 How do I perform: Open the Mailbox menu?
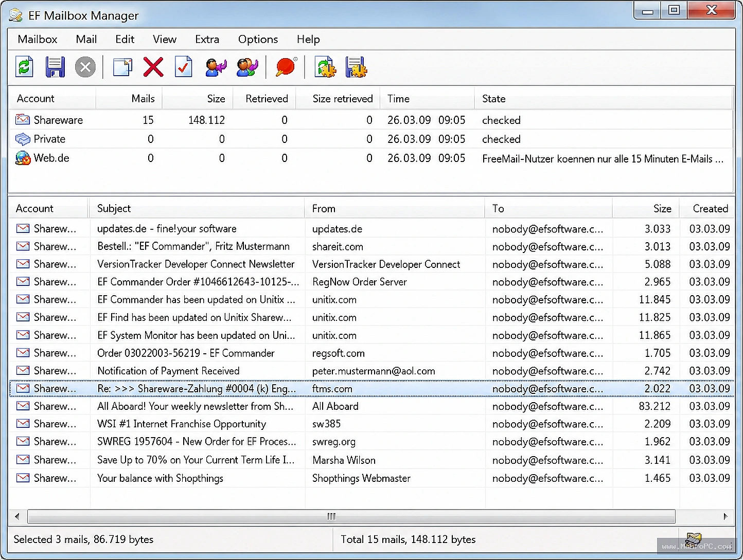tap(38, 39)
